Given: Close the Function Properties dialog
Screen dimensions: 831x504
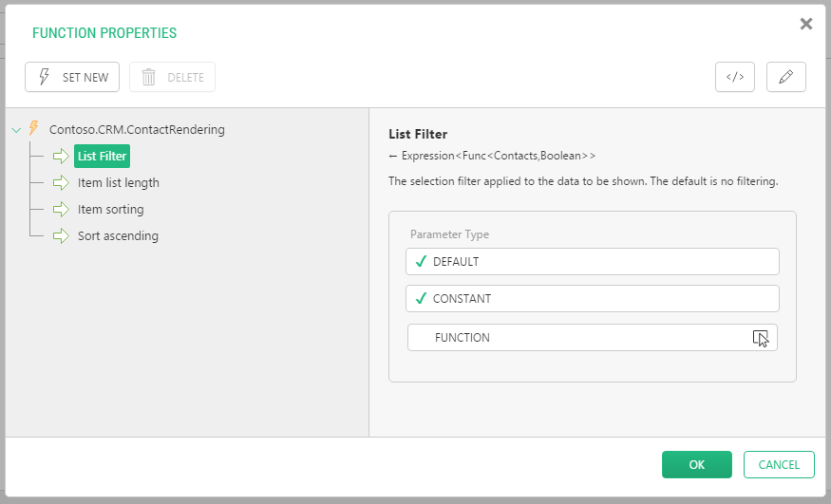Looking at the screenshot, I should 806,24.
